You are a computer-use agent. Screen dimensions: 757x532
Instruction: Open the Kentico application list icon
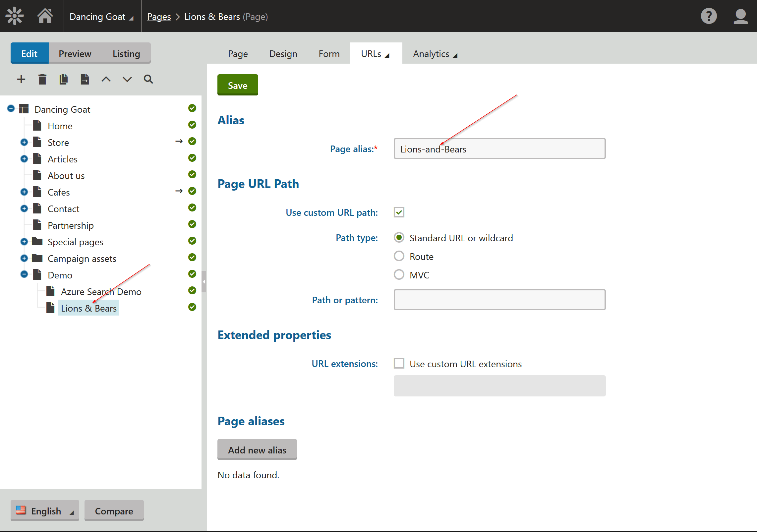[x=15, y=16]
